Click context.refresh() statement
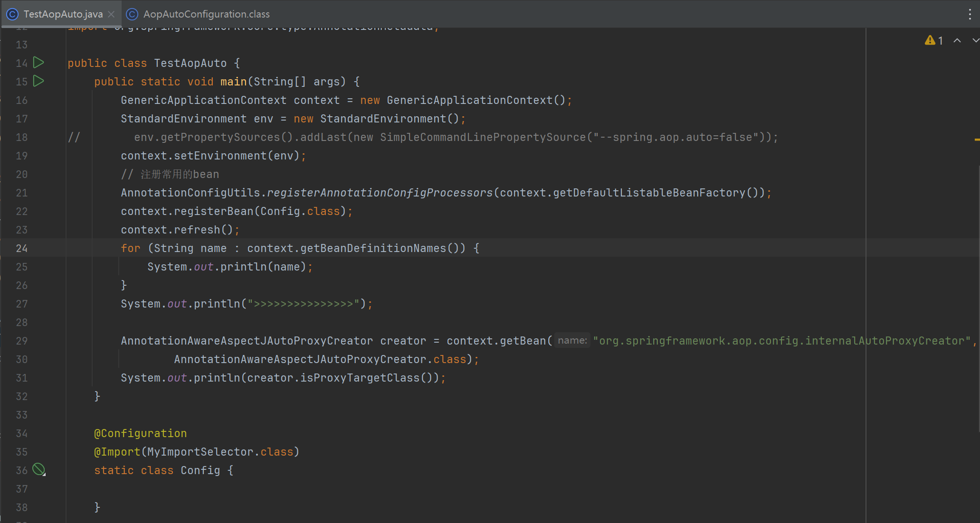The height and width of the screenshot is (523, 980). (x=180, y=230)
